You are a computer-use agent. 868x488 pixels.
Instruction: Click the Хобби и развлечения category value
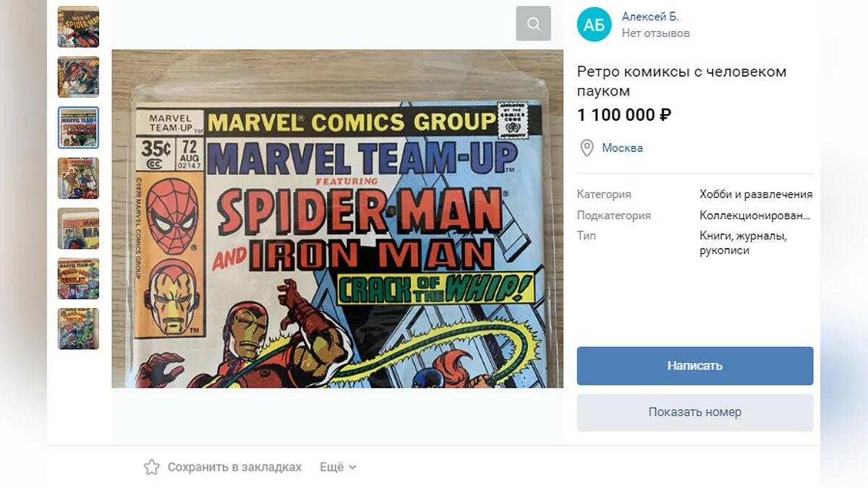point(756,194)
